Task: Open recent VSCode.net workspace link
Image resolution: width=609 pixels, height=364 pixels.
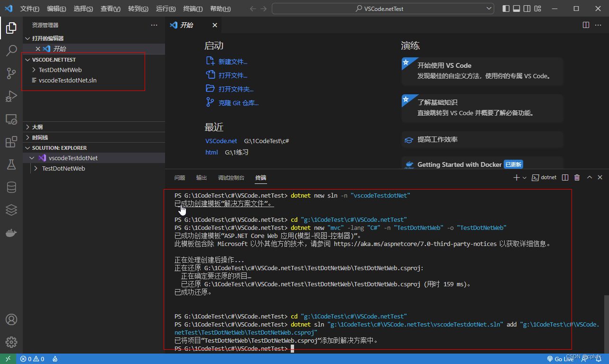Action: coord(221,141)
